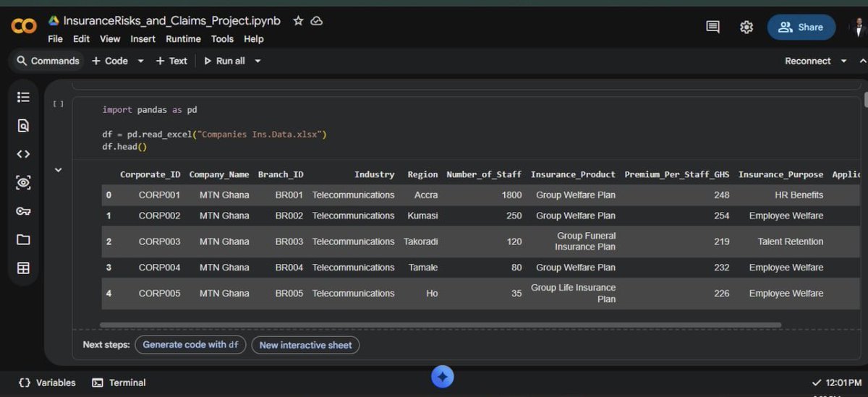
Task: Open the variable inspector eye sidebar icon
Action: click(23, 182)
